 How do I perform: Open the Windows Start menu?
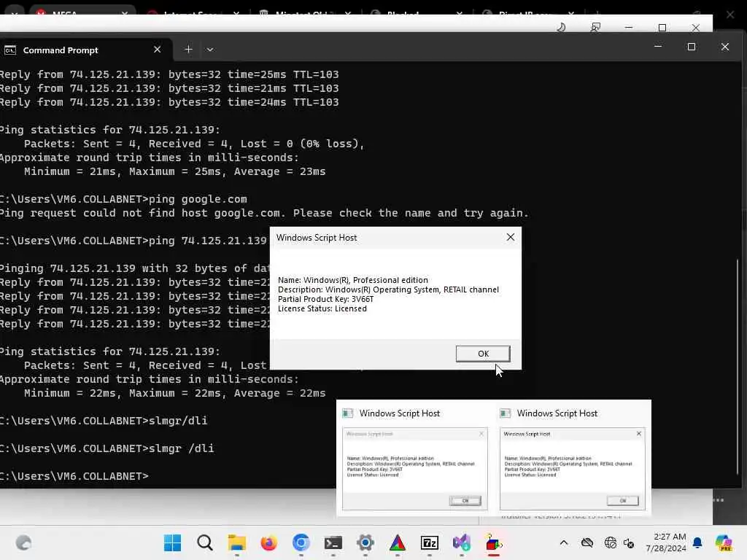click(x=172, y=542)
